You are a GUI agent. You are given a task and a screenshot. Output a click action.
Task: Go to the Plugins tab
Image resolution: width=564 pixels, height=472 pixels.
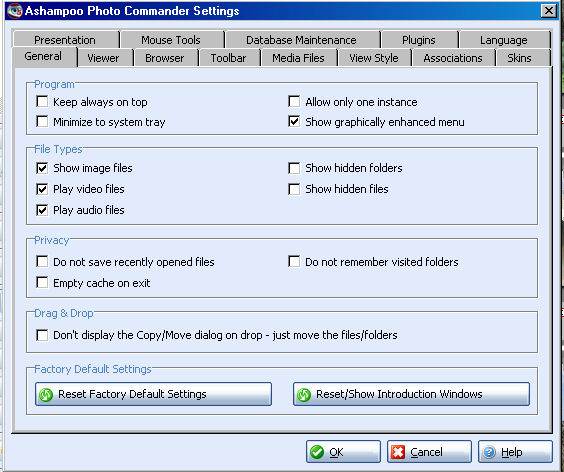tap(419, 40)
